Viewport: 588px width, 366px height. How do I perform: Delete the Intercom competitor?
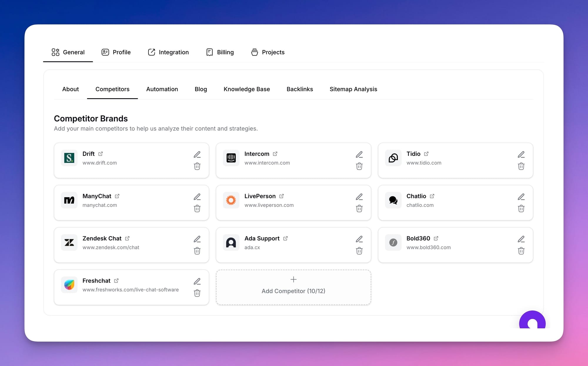359,166
